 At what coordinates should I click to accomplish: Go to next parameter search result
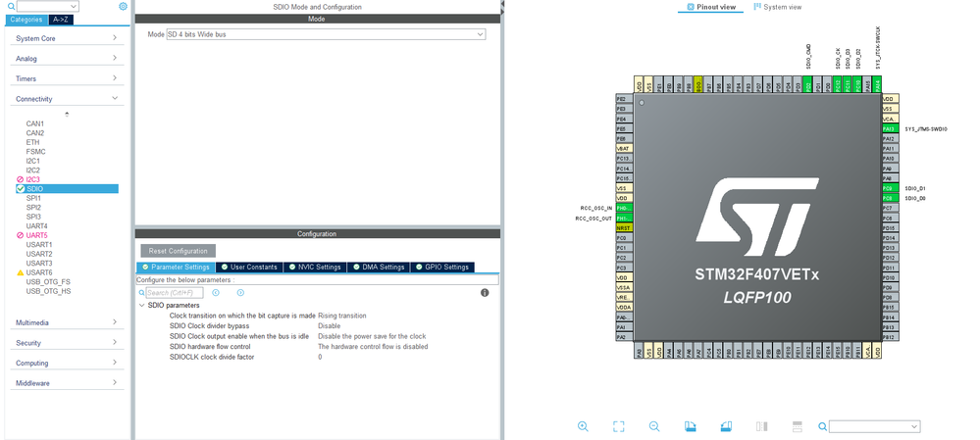click(240, 292)
